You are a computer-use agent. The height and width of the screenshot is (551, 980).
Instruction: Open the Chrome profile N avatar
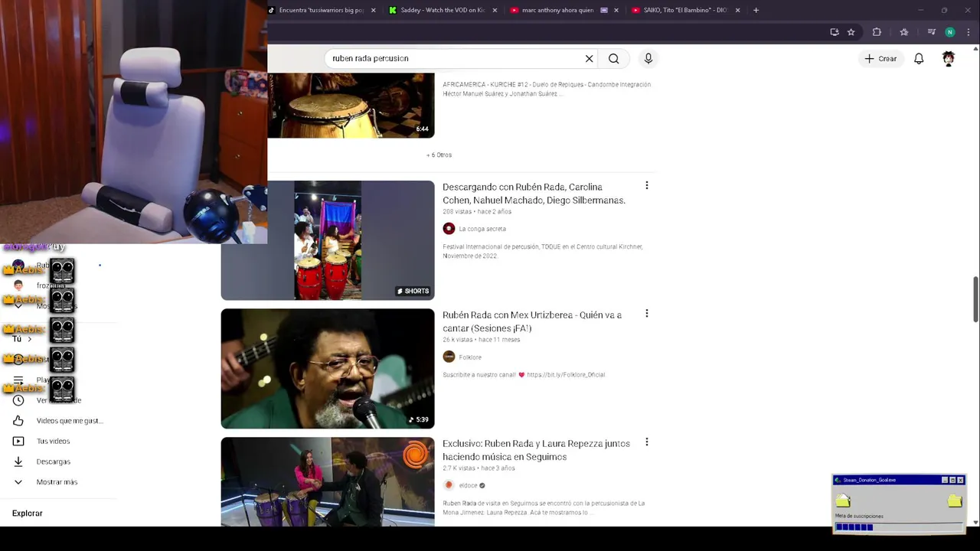(x=950, y=32)
